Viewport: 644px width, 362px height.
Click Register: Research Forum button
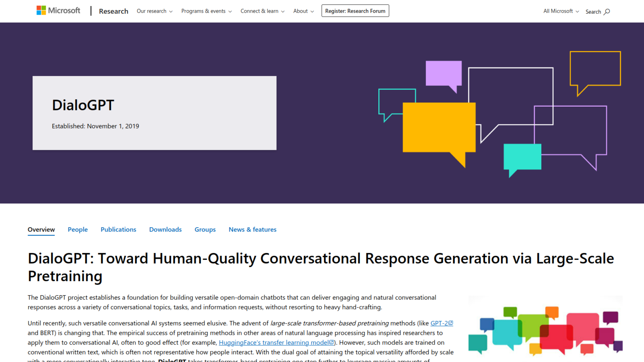(x=355, y=11)
